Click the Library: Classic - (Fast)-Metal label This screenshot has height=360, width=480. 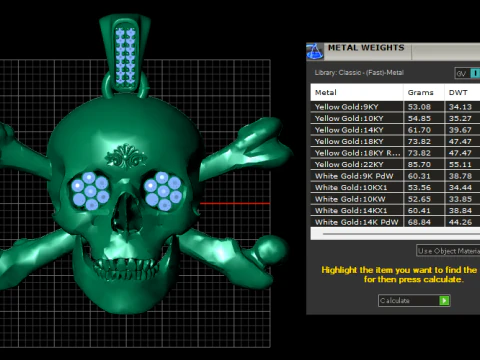click(x=359, y=73)
